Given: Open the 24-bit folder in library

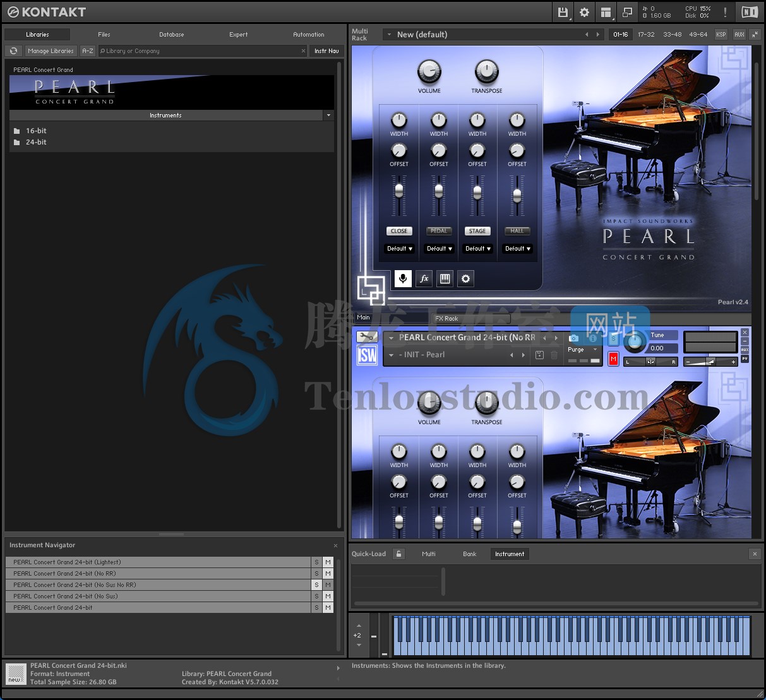Looking at the screenshot, I should point(36,142).
